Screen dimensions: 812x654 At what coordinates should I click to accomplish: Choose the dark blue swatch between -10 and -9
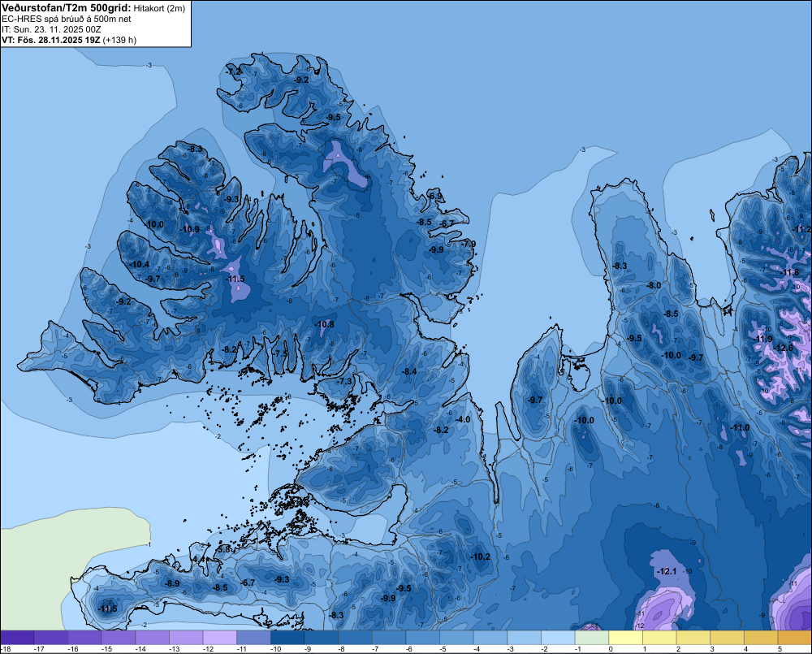(x=287, y=638)
